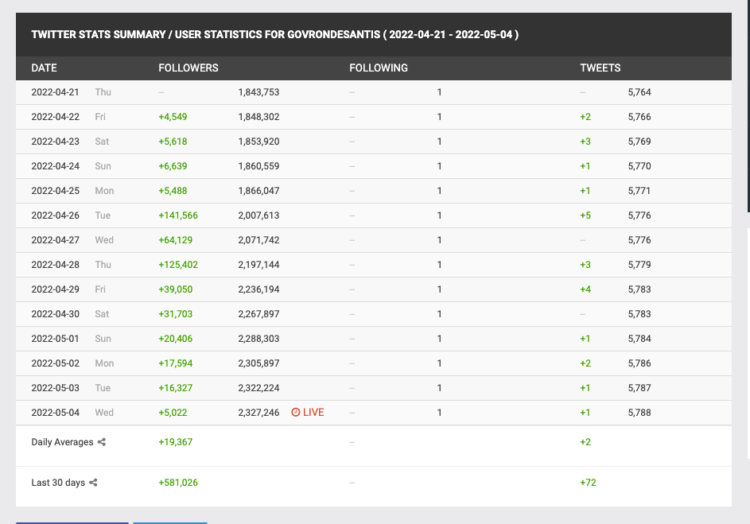Select date 2022-05-02 cell
The width and height of the screenshot is (750, 524).
55,363
